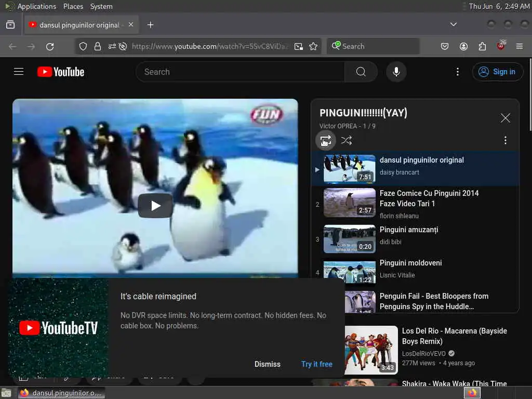Expand the list all tabs dropdown
Image resolution: width=532 pixels, height=399 pixels.
tap(453, 24)
